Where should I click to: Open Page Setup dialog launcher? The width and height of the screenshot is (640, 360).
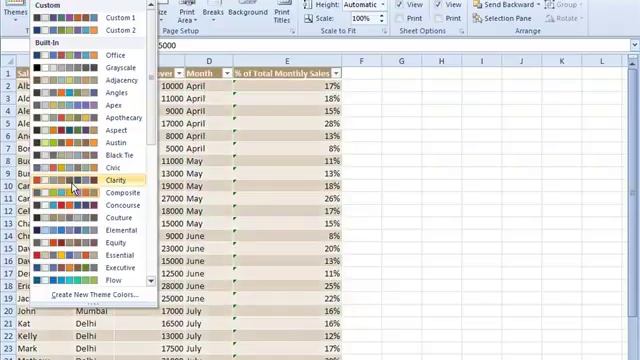[x=292, y=31]
